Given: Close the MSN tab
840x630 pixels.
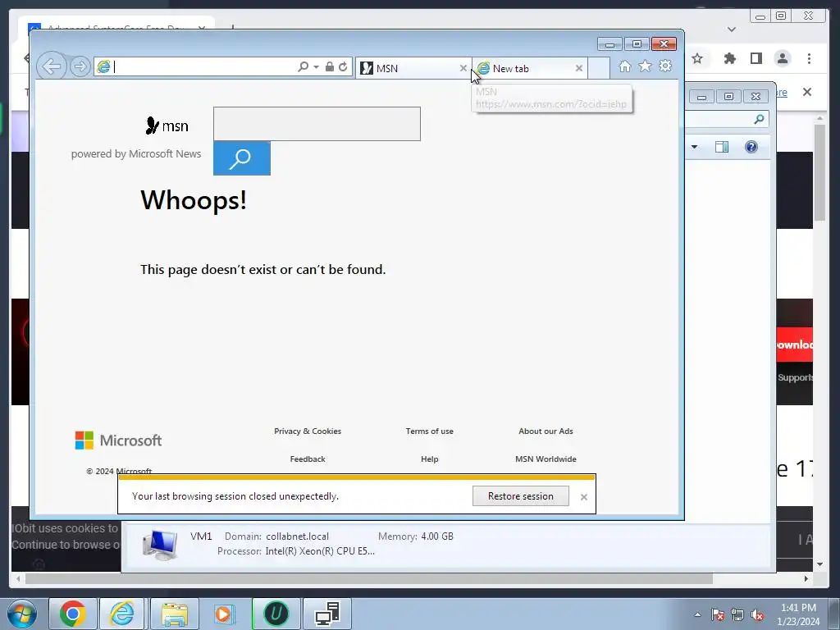Looking at the screenshot, I should [x=463, y=68].
